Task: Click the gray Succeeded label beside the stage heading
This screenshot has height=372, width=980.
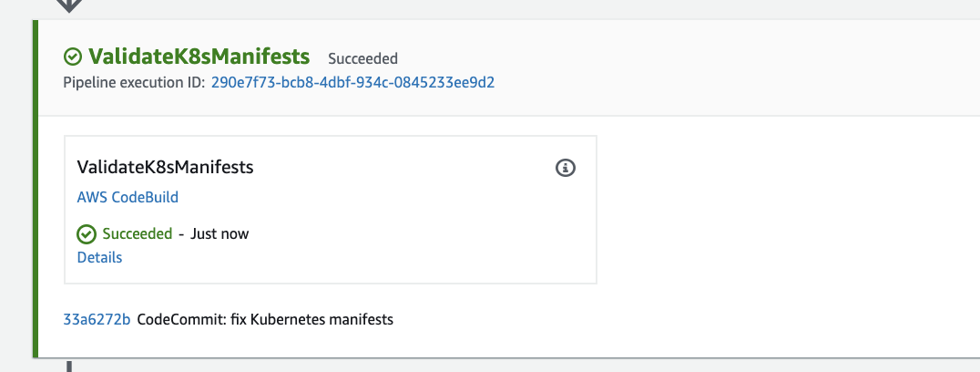Action: 362,58
